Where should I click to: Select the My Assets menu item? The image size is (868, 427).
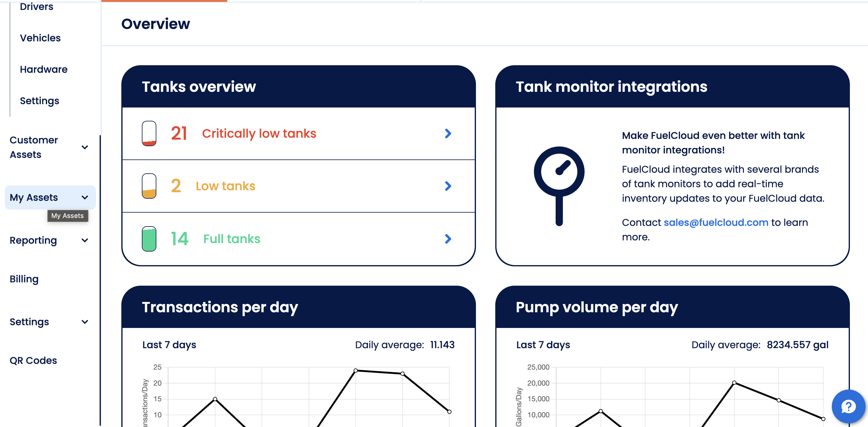(x=50, y=197)
